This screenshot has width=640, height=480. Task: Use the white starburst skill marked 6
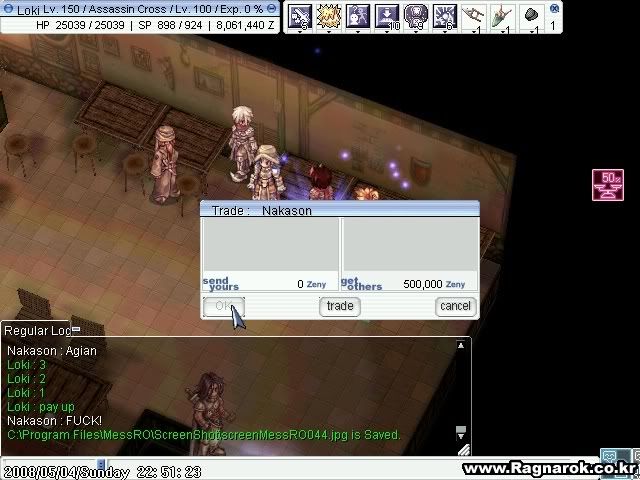pyautogui.click(x=444, y=16)
